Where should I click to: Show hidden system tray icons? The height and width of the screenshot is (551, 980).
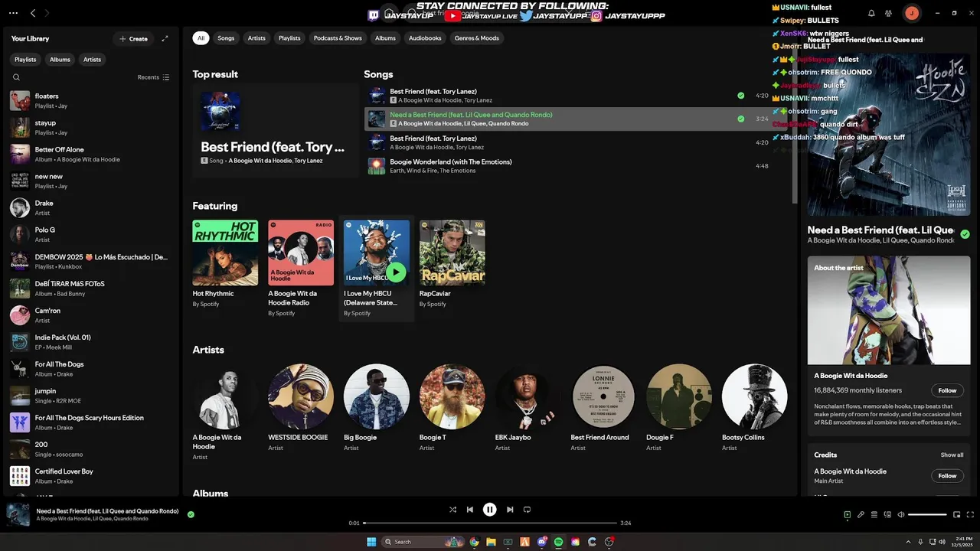(x=909, y=542)
